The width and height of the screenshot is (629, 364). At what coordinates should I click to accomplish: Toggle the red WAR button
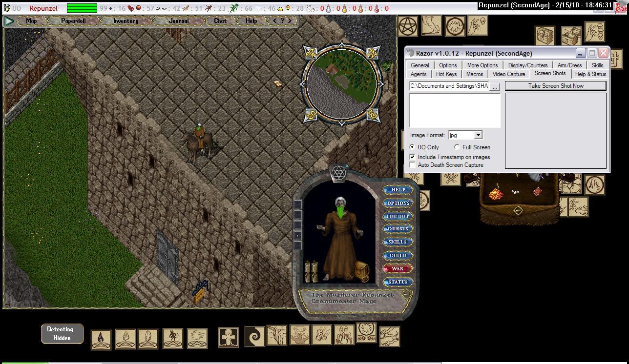(398, 268)
